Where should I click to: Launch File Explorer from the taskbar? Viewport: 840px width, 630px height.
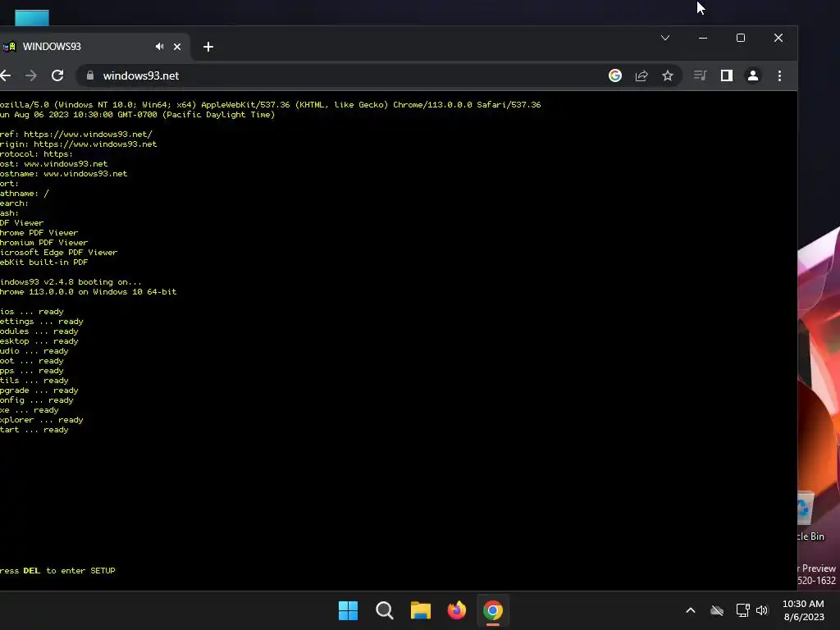click(421, 610)
